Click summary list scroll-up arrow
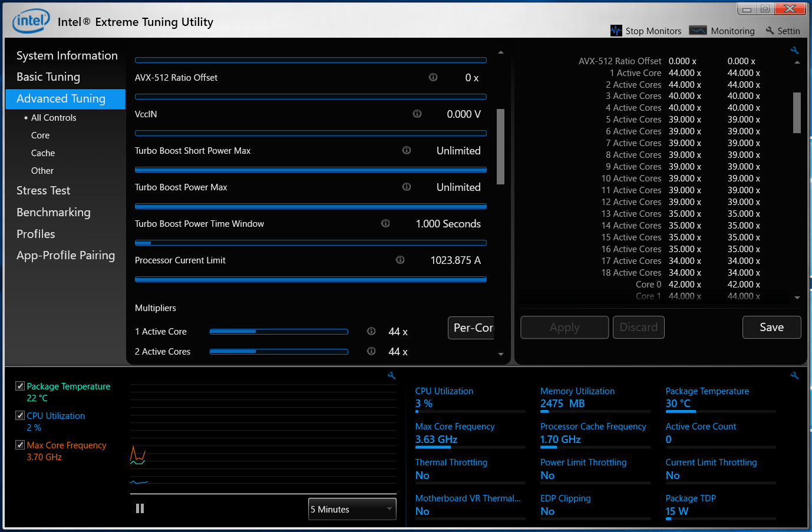 [x=797, y=62]
